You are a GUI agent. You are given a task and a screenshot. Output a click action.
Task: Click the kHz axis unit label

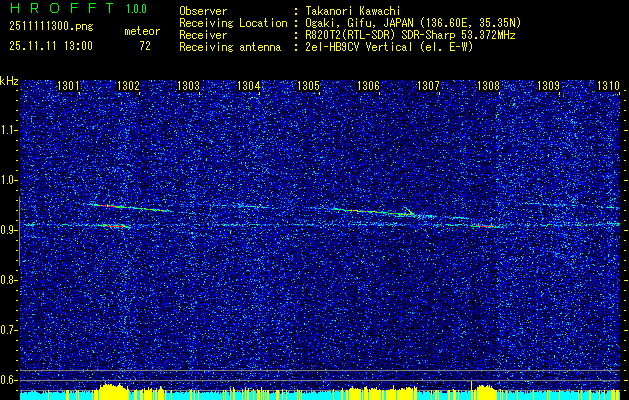pyautogui.click(x=9, y=81)
